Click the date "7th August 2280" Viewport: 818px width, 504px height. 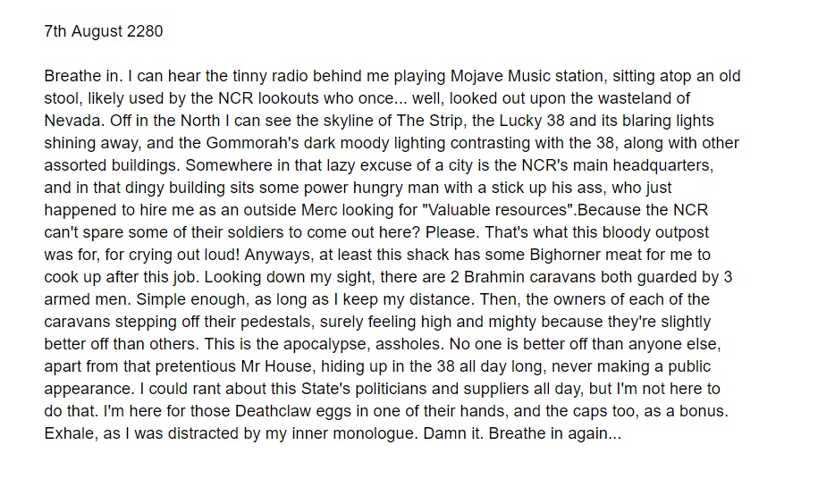pos(104,31)
